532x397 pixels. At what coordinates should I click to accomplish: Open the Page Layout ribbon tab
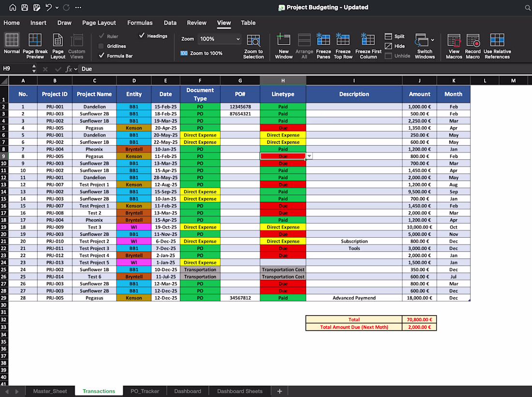pyautogui.click(x=99, y=23)
